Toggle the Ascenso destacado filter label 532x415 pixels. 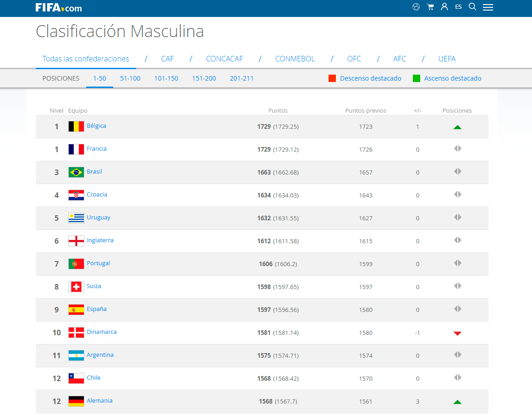click(x=453, y=78)
